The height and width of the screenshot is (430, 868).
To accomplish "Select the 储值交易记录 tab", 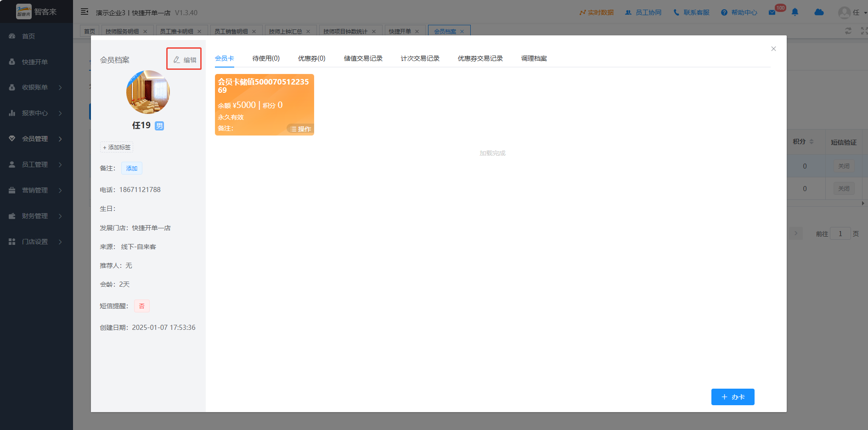I will click(x=363, y=58).
